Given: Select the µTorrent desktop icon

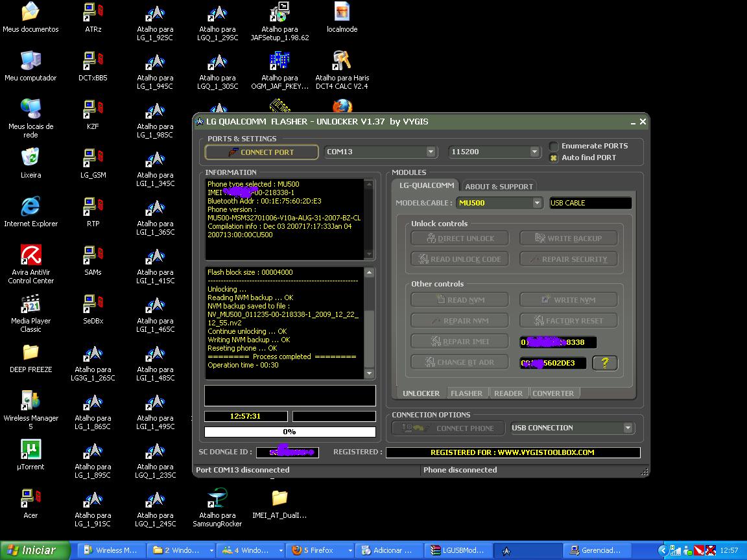Looking at the screenshot, I should (30, 454).
